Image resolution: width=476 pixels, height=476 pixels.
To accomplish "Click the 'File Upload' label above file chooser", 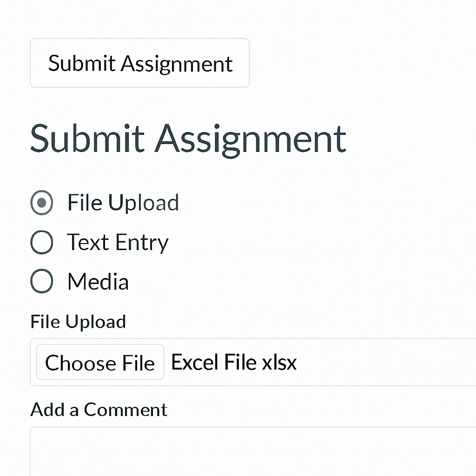I will [78, 322].
